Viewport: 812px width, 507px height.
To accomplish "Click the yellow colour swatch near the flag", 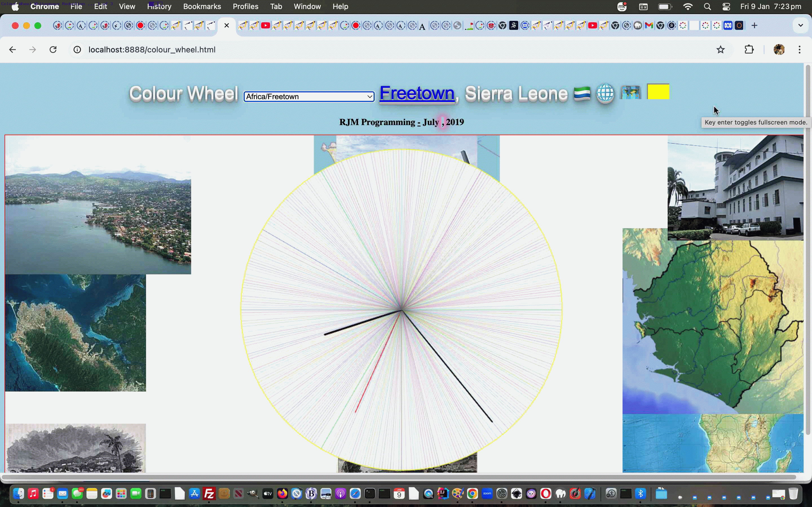I will pos(658,91).
